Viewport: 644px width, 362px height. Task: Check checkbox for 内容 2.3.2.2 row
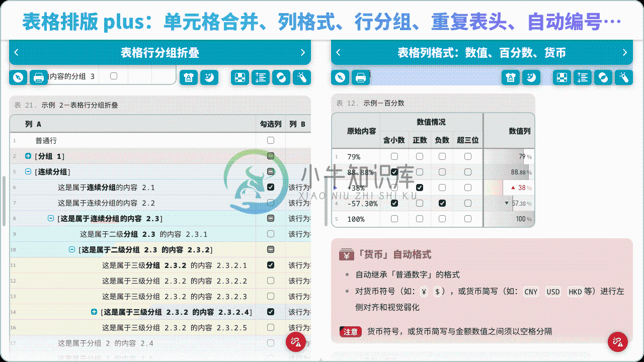(271, 281)
